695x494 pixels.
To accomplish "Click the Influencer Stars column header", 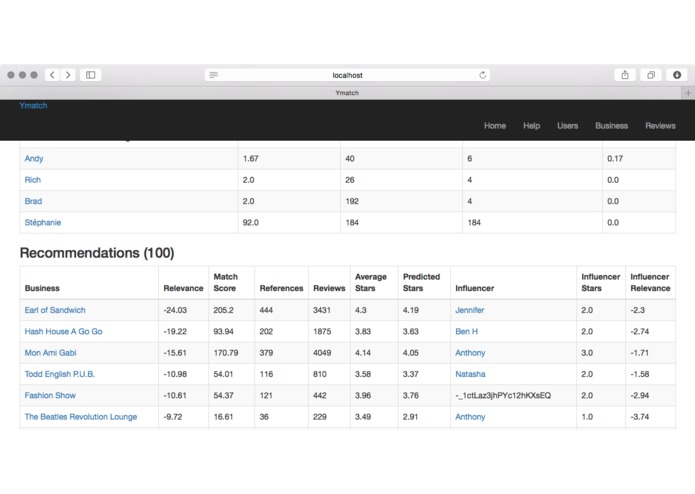I will coord(601,282).
